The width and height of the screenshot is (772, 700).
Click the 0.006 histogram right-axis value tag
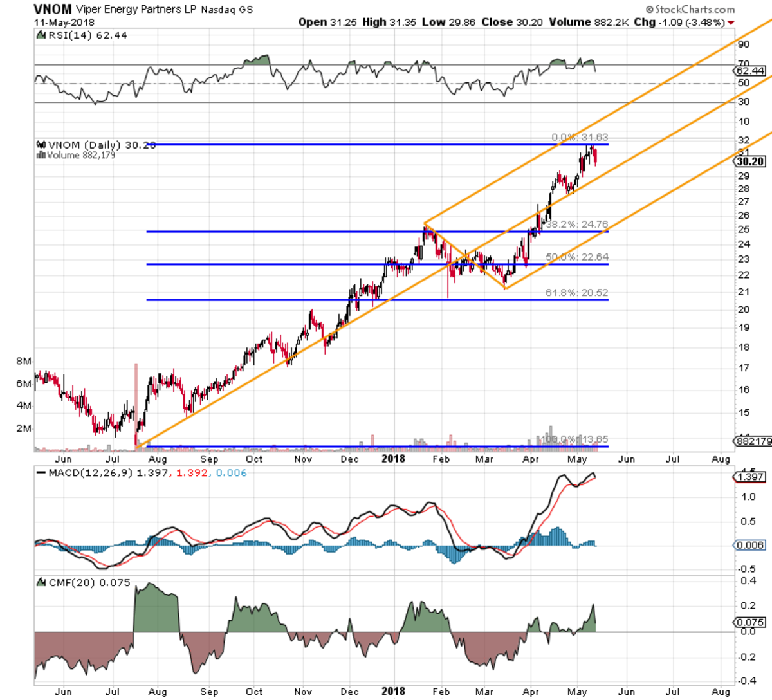751,545
